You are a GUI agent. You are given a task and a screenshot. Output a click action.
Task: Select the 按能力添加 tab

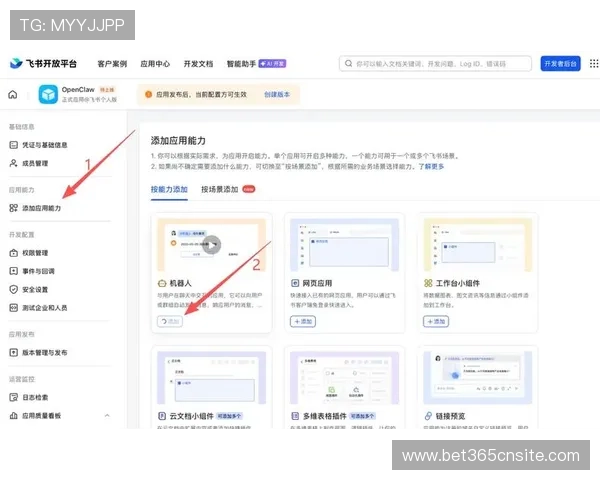pos(169,188)
